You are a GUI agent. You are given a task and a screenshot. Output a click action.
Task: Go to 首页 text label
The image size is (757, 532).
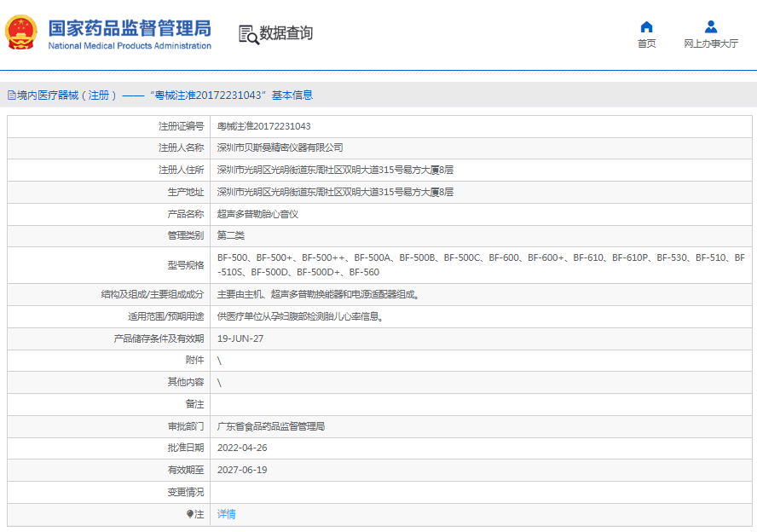646,44
